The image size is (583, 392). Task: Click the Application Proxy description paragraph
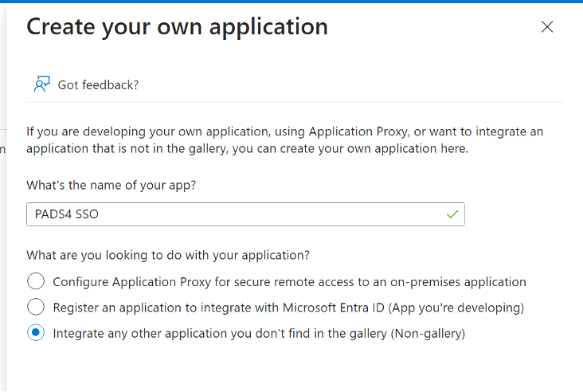(285, 140)
